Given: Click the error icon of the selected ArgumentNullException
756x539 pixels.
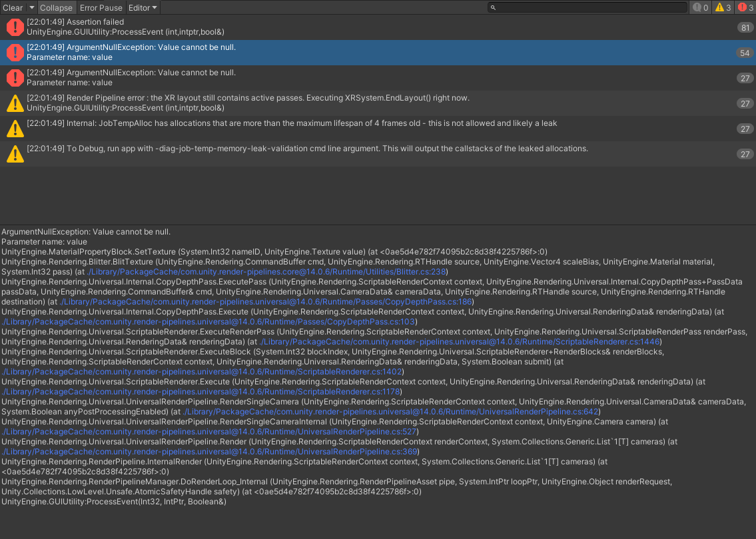Looking at the screenshot, I should (15, 53).
